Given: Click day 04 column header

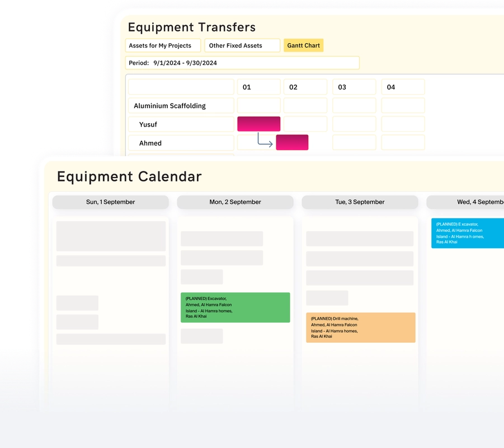Looking at the screenshot, I should pyautogui.click(x=403, y=87).
